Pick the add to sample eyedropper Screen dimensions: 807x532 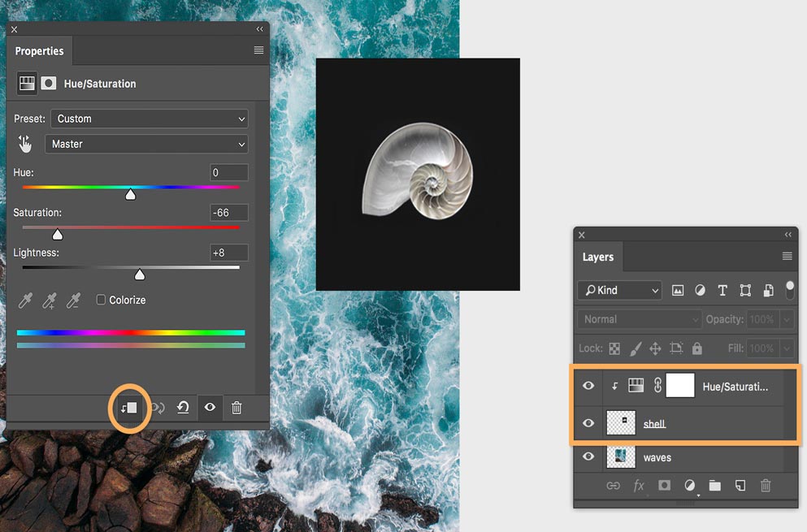50,301
